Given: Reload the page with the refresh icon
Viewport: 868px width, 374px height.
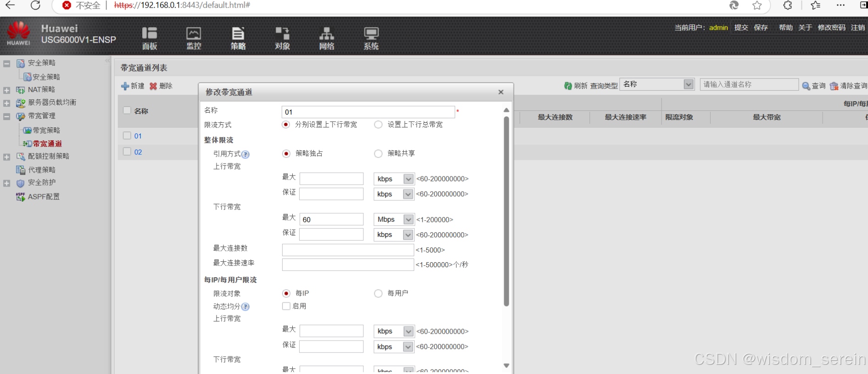Looking at the screenshot, I should (35, 5).
